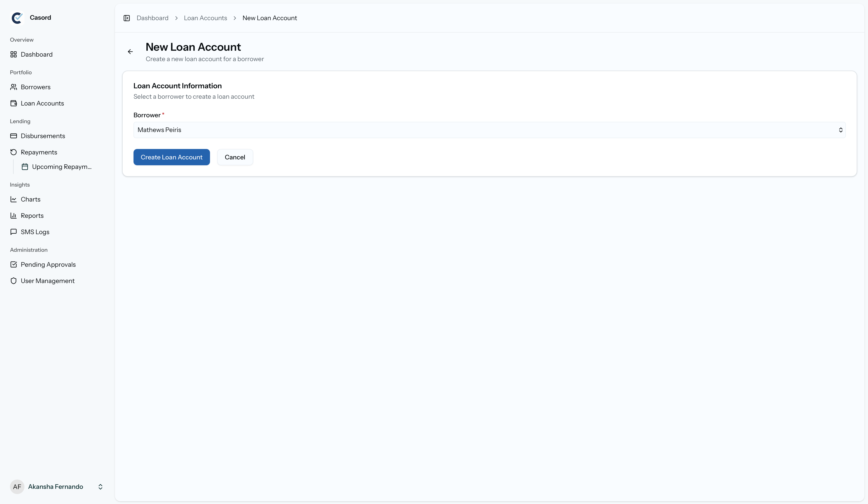The height and width of the screenshot is (504, 868).
Task: Click the back arrow beside New Loan Account
Action: point(130,51)
